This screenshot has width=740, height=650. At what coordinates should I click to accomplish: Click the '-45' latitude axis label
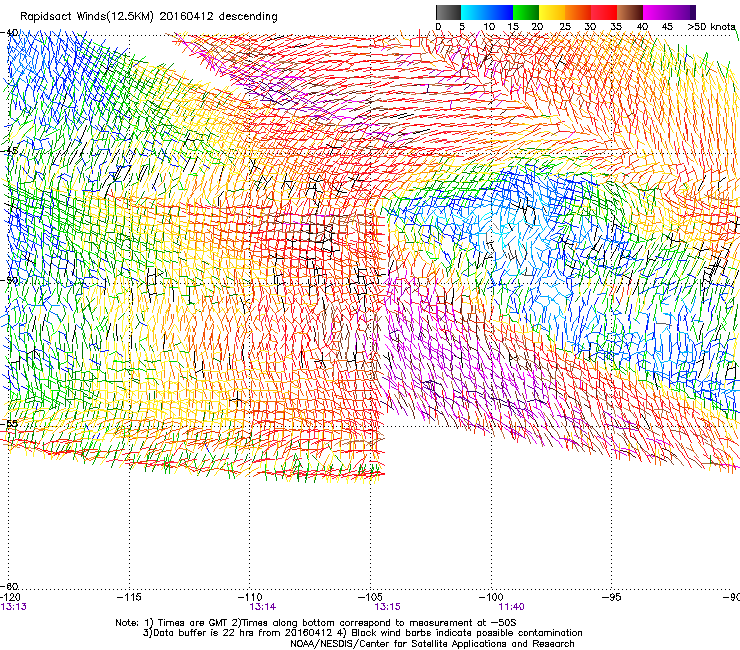click(x=10, y=151)
